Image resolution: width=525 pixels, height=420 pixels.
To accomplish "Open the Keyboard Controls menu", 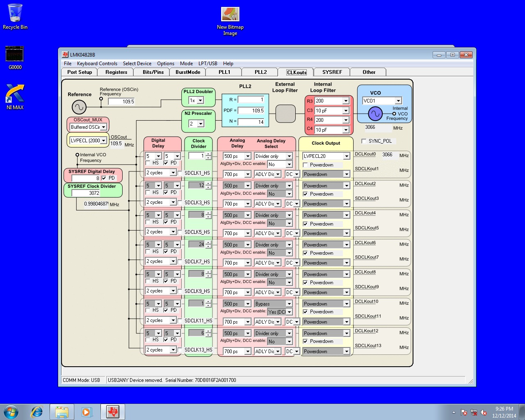I will (x=97, y=64).
